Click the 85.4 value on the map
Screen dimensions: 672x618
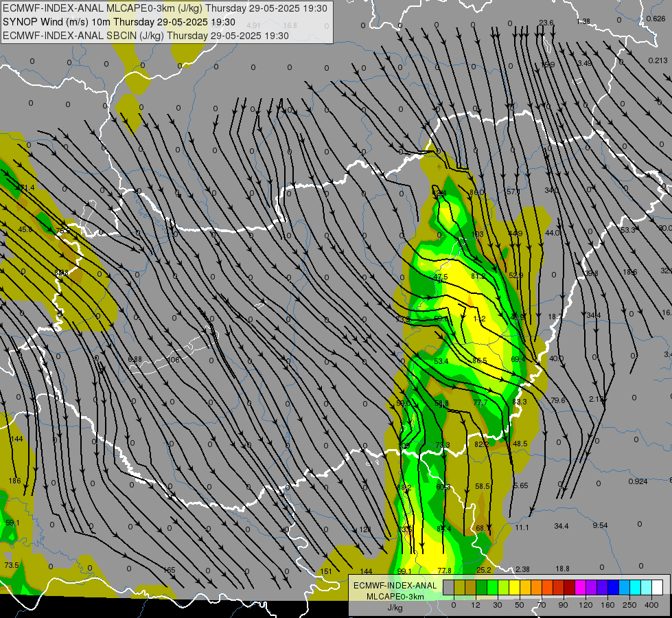444,529
